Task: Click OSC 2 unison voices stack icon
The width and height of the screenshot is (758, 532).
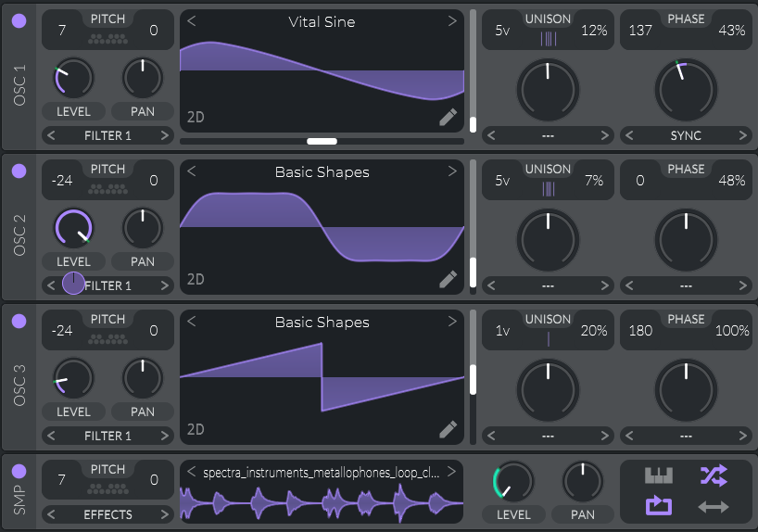Action: (549, 189)
